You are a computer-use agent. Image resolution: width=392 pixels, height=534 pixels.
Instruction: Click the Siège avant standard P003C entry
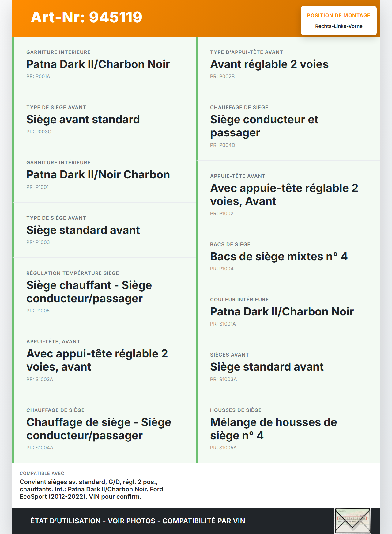[x=104, y=120]
